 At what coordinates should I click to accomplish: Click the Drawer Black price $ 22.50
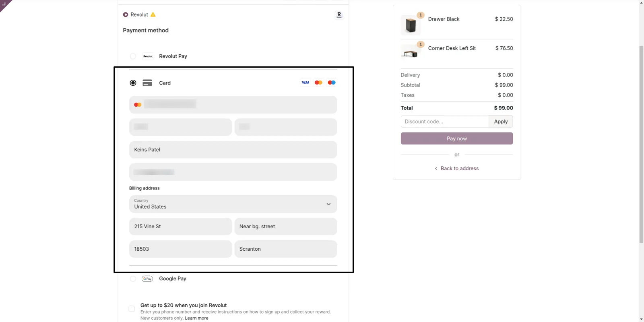(504, 19)
